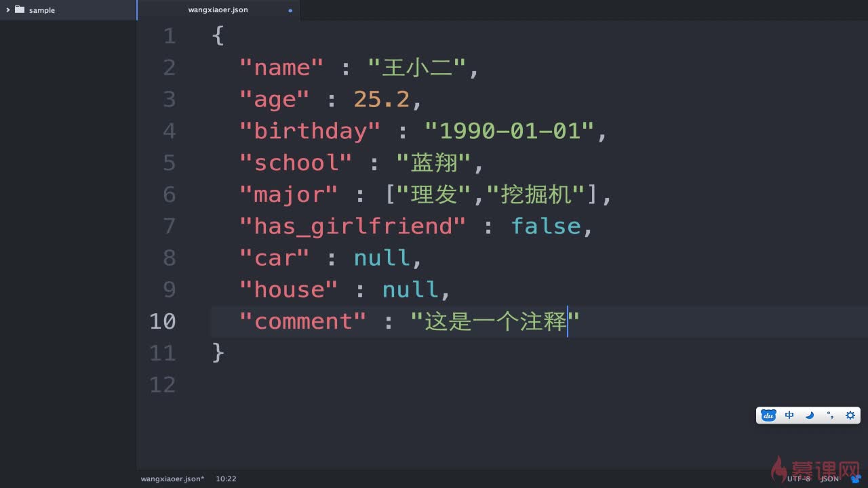
Task: Toggle the Chinese punctuation mode icon
Action: (x=830, y=415)
